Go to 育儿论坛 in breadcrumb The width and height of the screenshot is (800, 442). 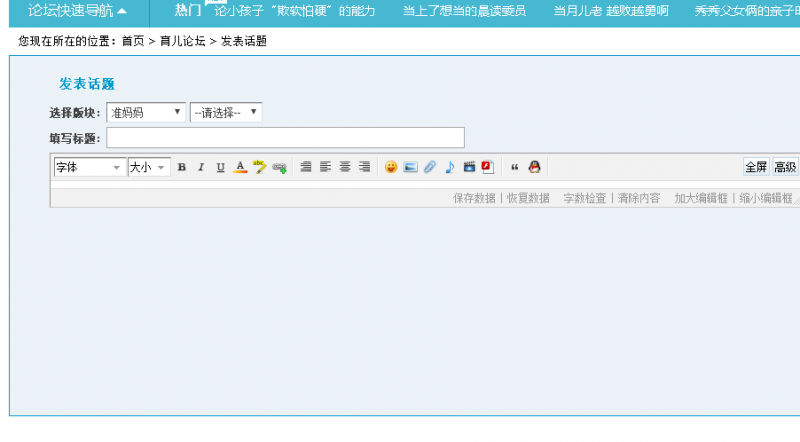pos(182,42)
